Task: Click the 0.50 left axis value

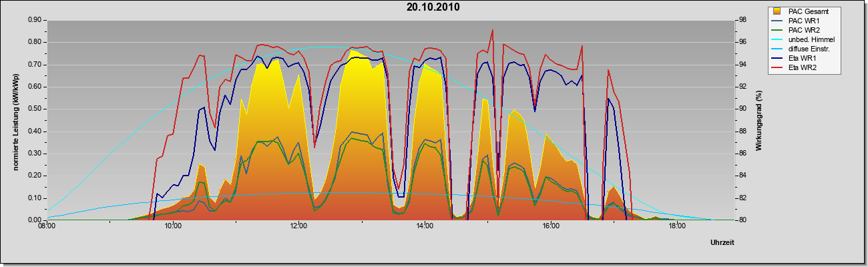Action: coord(35,109)
